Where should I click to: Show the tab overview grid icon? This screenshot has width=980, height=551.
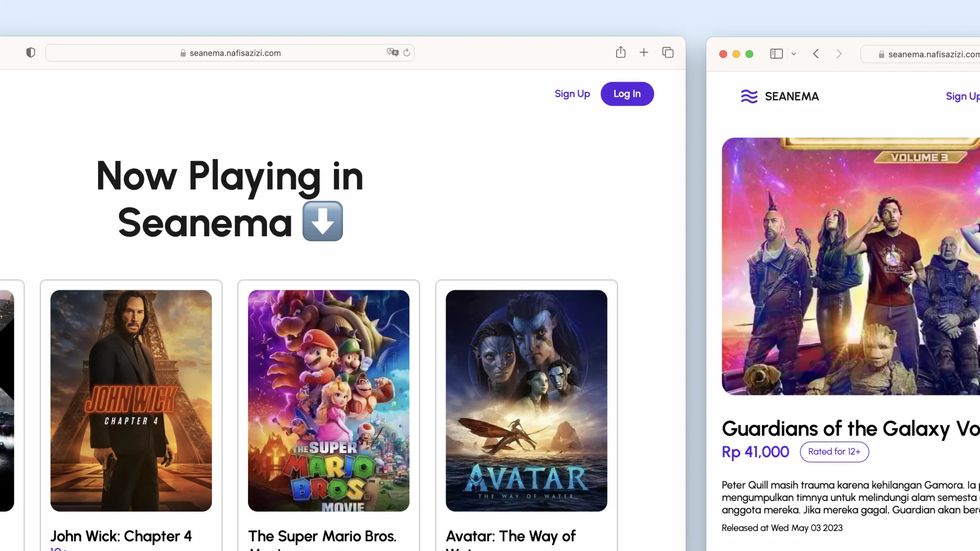tap(668, 52)
